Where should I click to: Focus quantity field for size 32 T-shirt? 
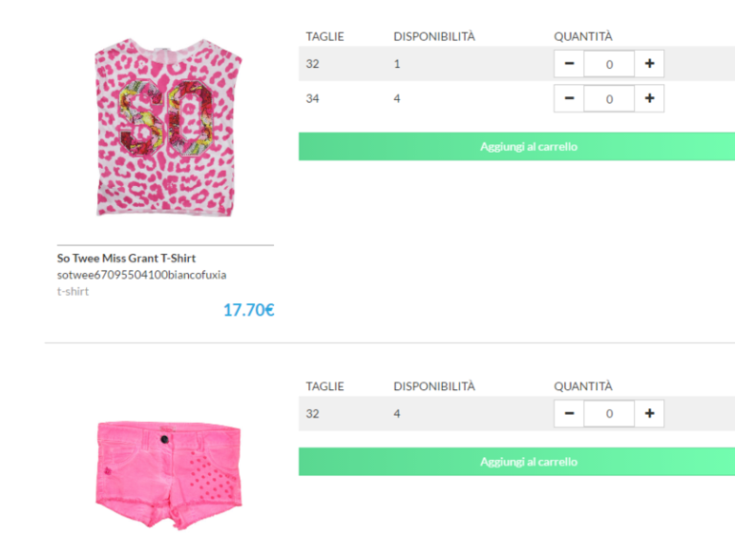click(x=609, y=65)
